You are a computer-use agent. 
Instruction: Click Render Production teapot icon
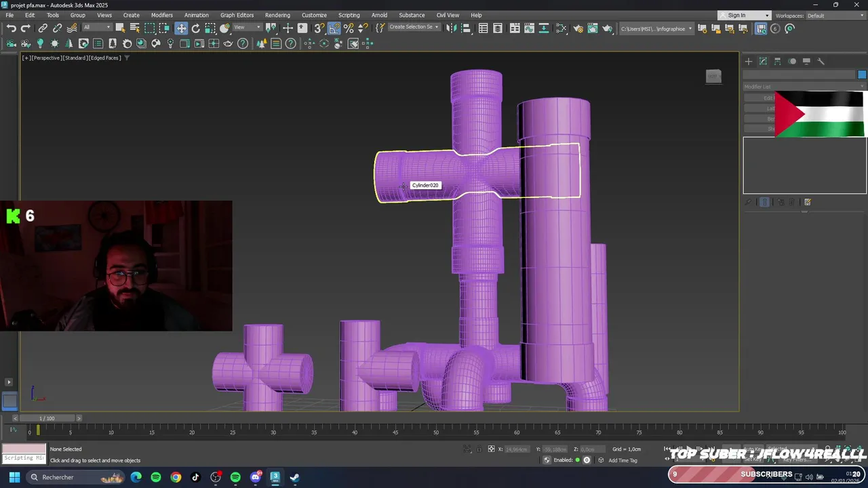coord(608,28)
